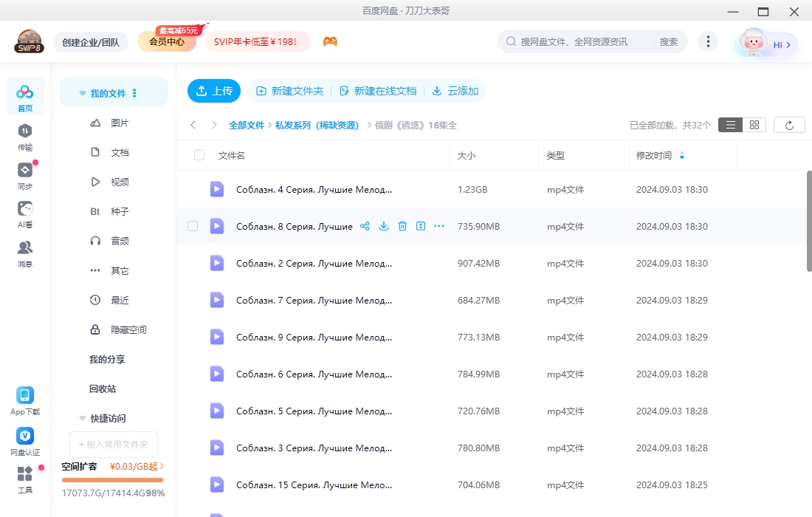Navigate to 全部文件 via breadcrumb link
This screenshot has height=517, width=812.
pos(247,125)
